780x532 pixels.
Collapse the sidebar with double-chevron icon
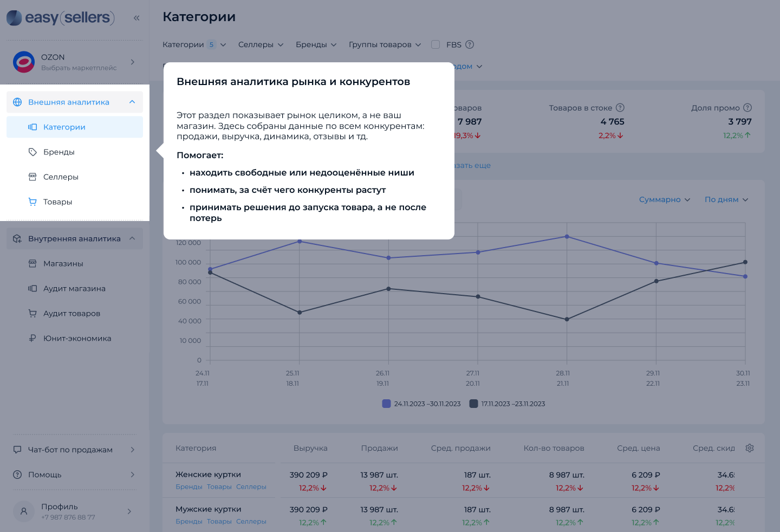pos(136,18)
